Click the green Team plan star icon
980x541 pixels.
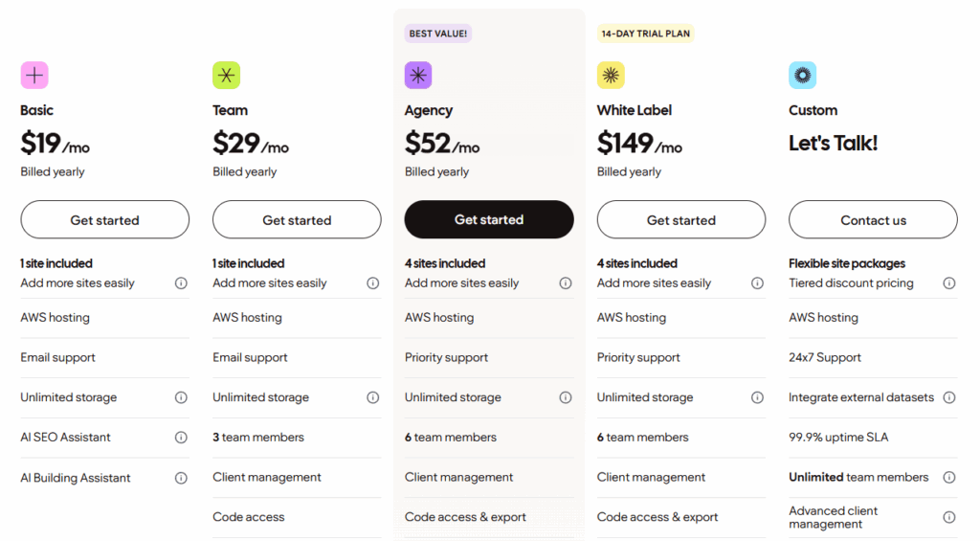pyautogui.click(x=227, y=76)
